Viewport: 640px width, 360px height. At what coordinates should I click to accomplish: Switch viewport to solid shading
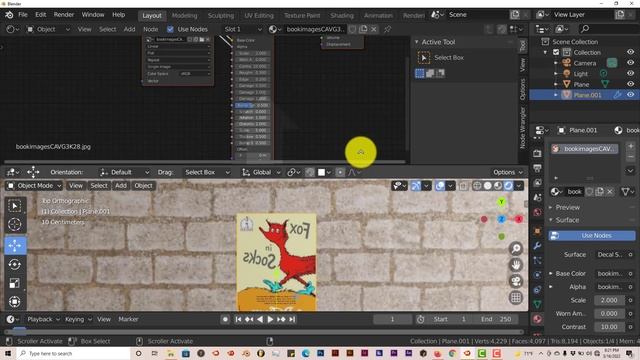[487, 186]
